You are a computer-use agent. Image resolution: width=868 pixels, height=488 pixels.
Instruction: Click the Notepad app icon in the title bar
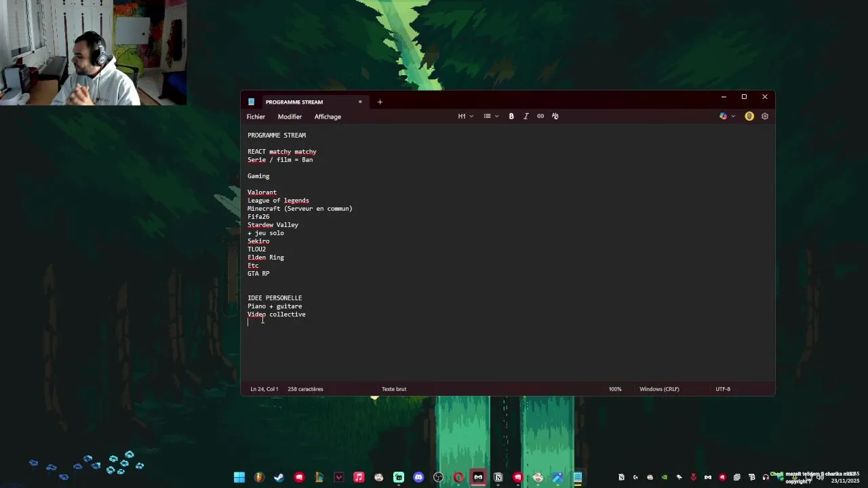[x=251, y=102]
